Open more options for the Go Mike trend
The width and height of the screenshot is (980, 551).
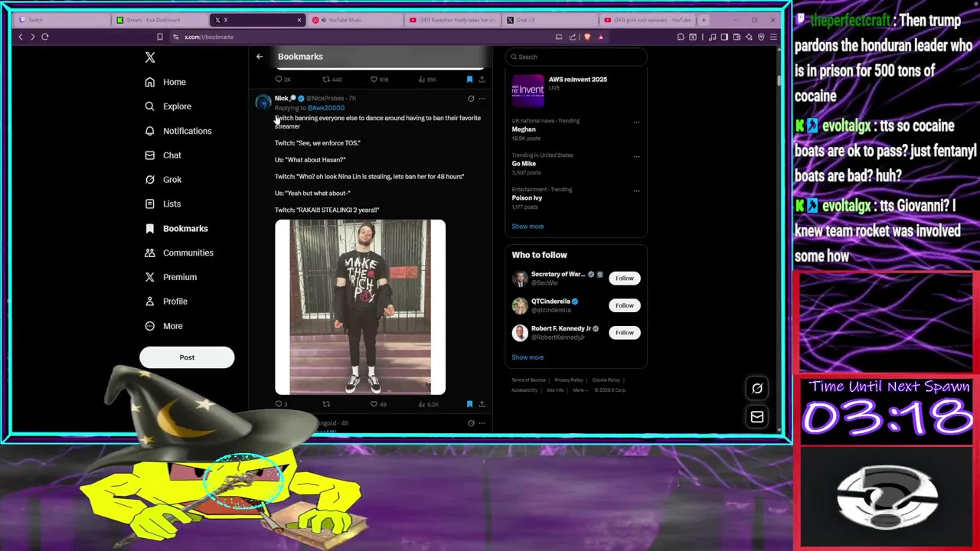(x=636, y=157)
